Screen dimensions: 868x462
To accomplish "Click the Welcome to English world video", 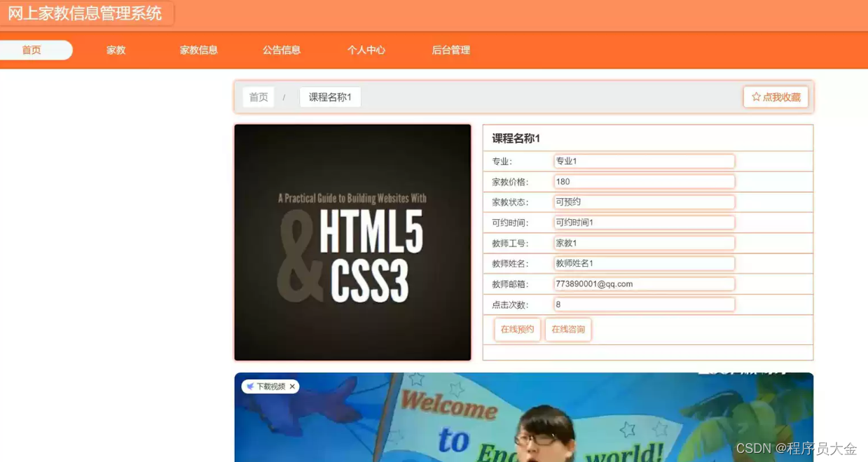I will click(523, 417).
